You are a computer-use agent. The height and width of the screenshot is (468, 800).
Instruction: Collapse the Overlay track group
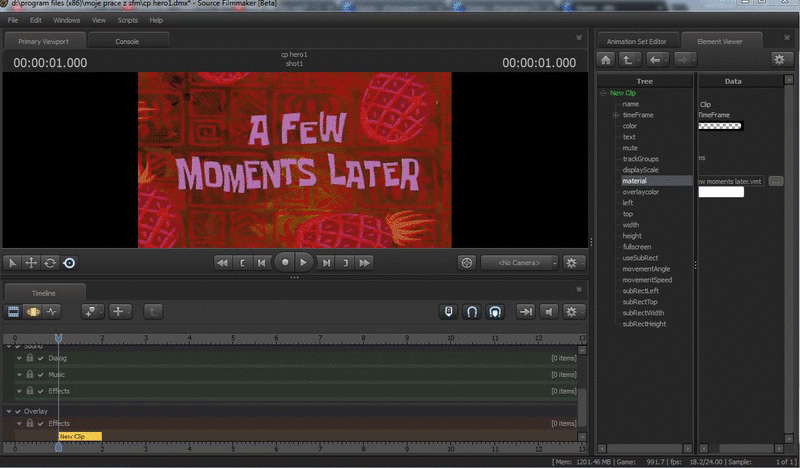point(9,411)
